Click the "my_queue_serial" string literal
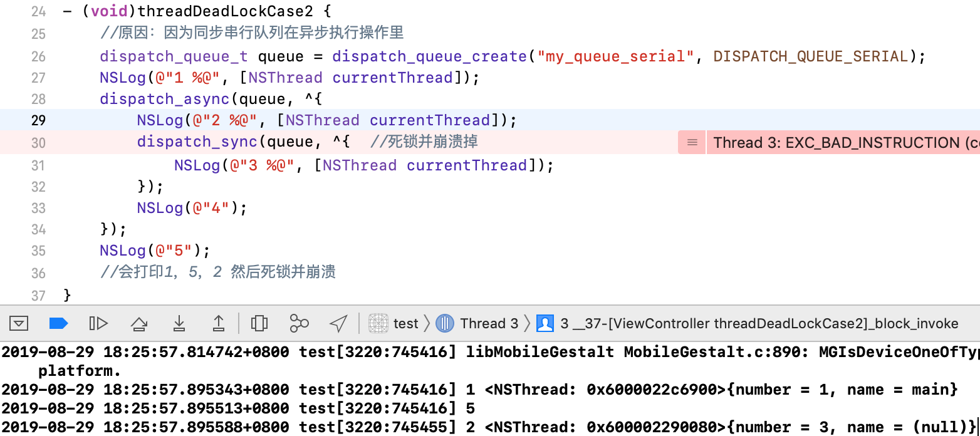Screen dimensions: 980x436 (616, 56)
